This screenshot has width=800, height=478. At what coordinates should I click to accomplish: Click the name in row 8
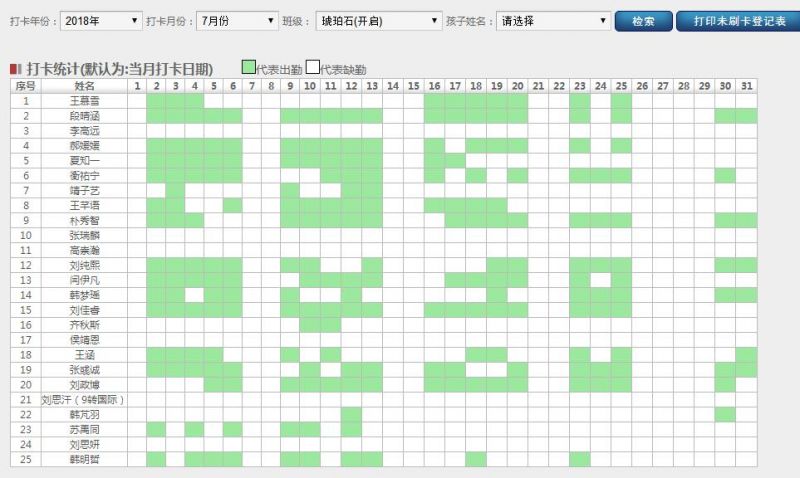pos(84,206)
